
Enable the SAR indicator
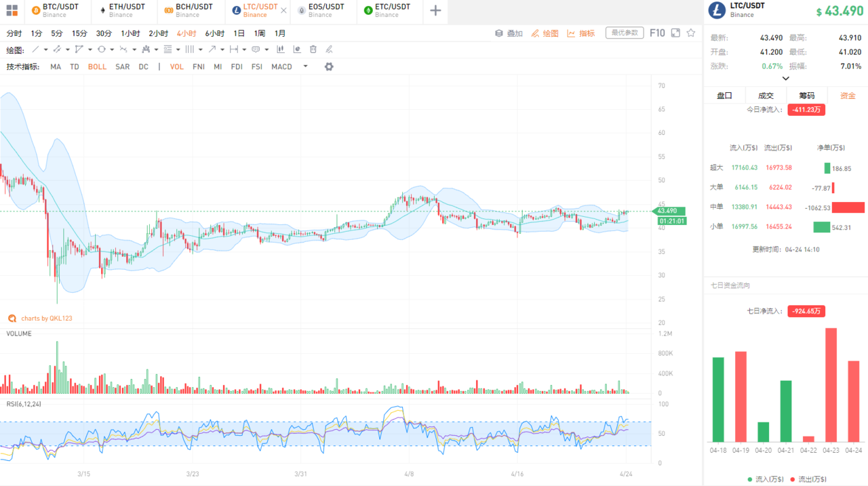(123, 66)
